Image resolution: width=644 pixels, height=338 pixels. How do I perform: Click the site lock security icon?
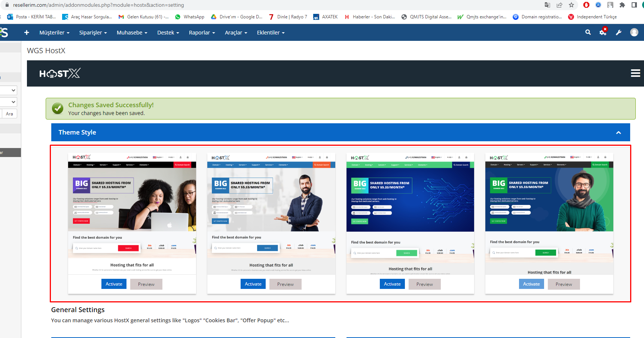[7, 5]
